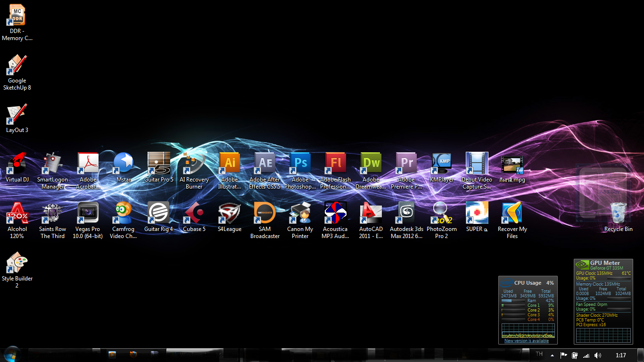
Task: Click the 'CPU Usage' gadget title
Action: [x=528, y=283]
